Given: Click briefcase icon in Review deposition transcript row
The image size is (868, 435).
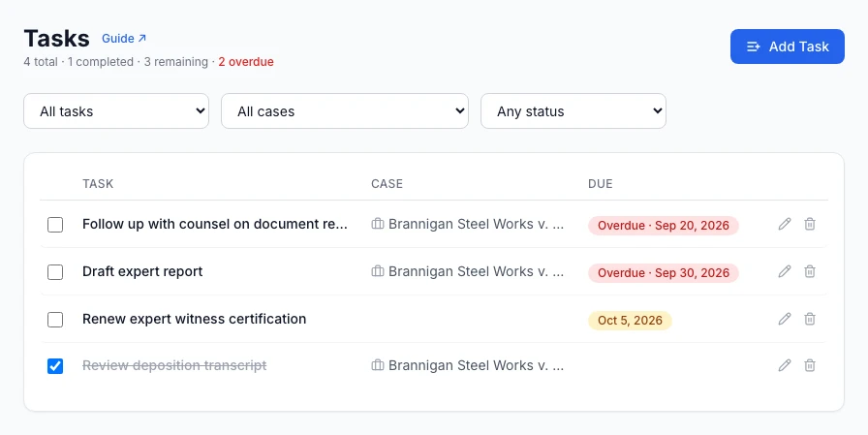Looking at the screenshot, I should (x=378, y=366).
